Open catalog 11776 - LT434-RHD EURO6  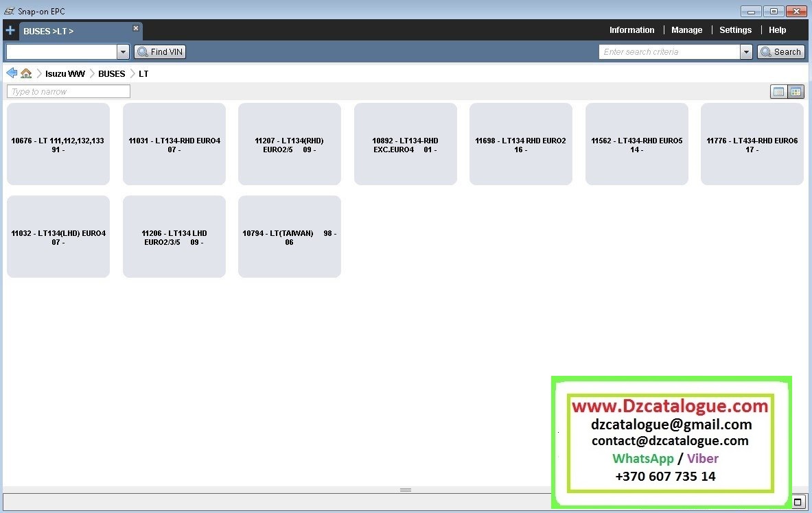coord(752,144)
